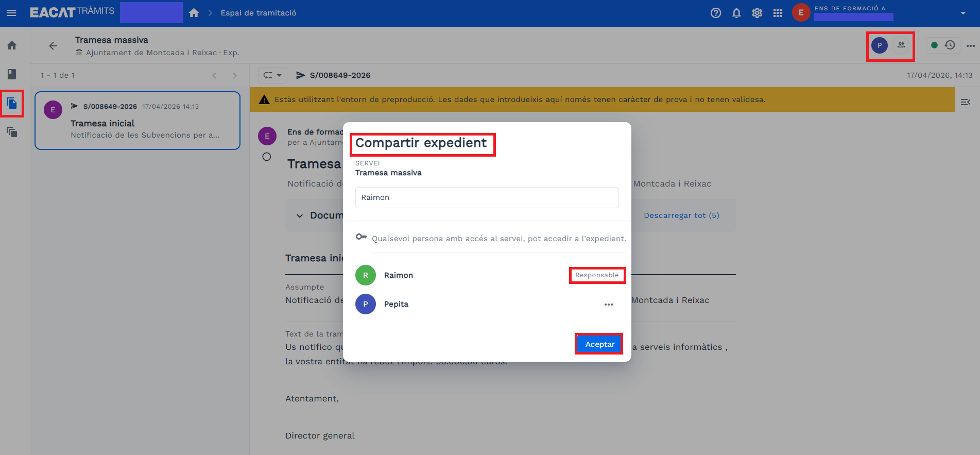Click the help question mark icon
The image size is (980, 455).
[716, 13]
